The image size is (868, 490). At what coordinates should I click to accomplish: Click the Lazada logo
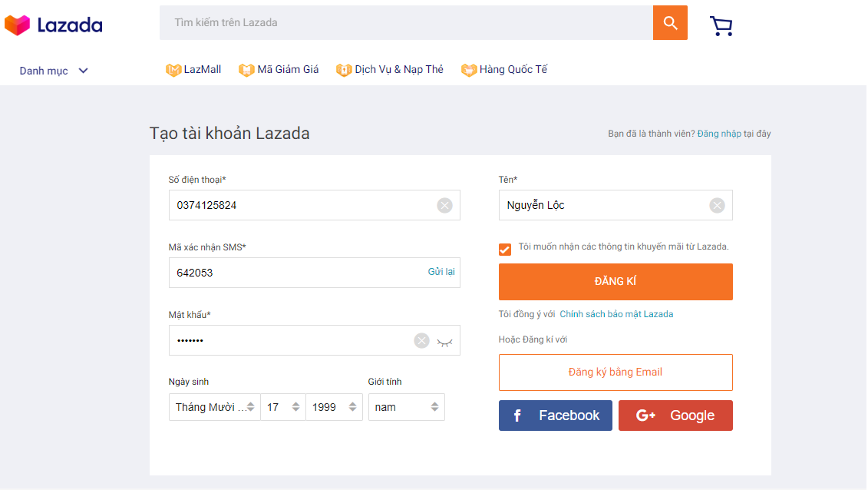pos(53,25)
